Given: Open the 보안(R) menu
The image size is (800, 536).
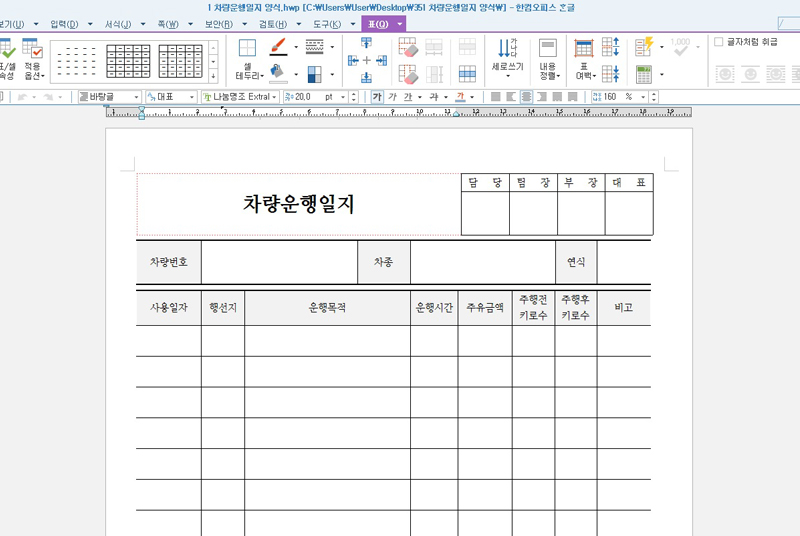Looking at the screenshot, I should point(219,24).
